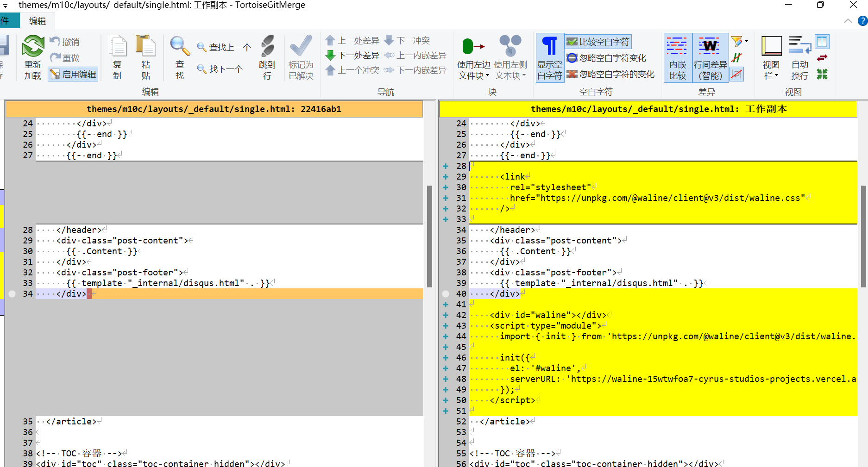The width and height of the screenshot is (868, 467).
Task: Switch to the 编辑 ribbon tab
Action: pos(38,21)
